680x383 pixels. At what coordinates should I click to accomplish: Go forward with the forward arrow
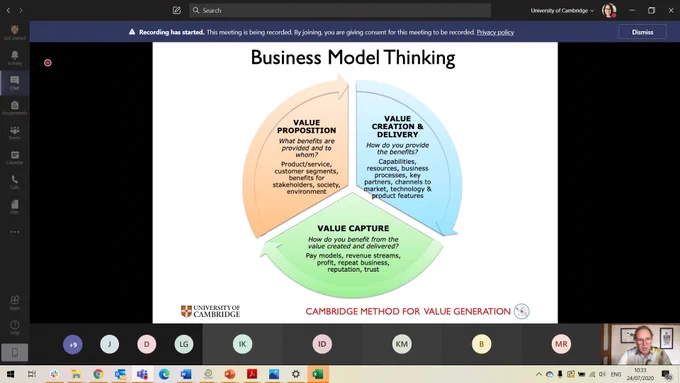pos(21,10)
